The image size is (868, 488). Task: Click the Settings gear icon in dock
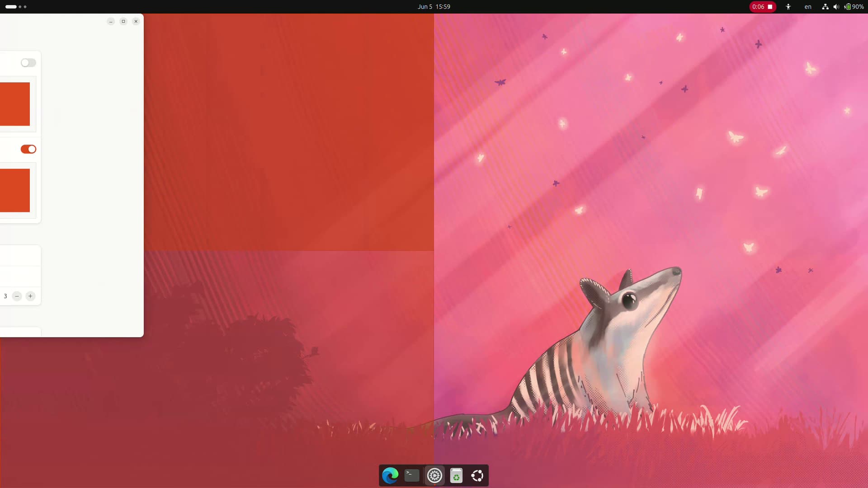[434, 475]
